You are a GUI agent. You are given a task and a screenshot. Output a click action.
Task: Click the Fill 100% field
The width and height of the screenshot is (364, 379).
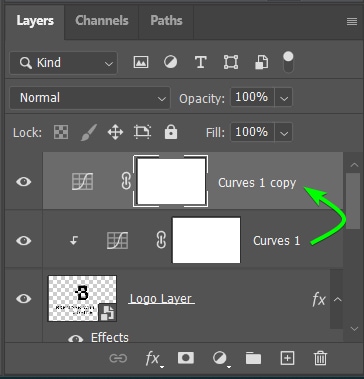coord(252,133)
